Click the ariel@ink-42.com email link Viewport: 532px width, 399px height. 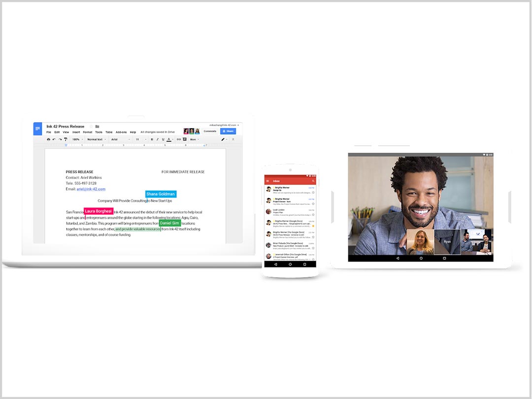(x=91, y=189)
